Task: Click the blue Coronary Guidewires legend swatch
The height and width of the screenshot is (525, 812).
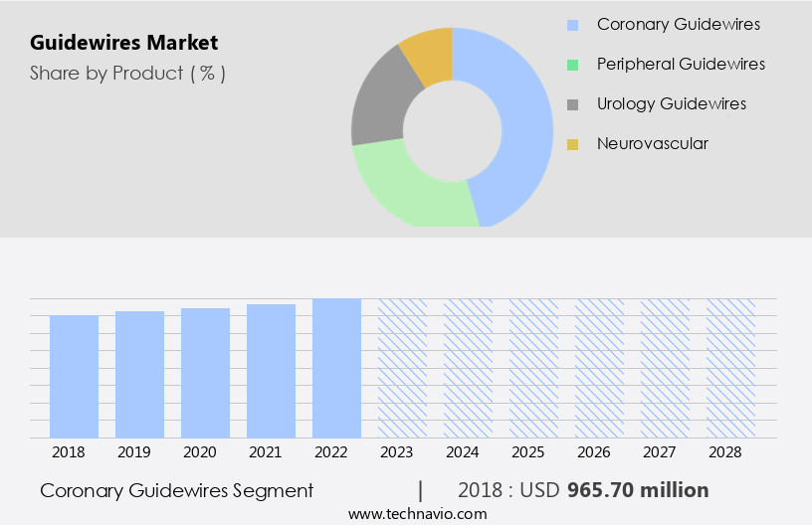Action: [x=572, y=25]
